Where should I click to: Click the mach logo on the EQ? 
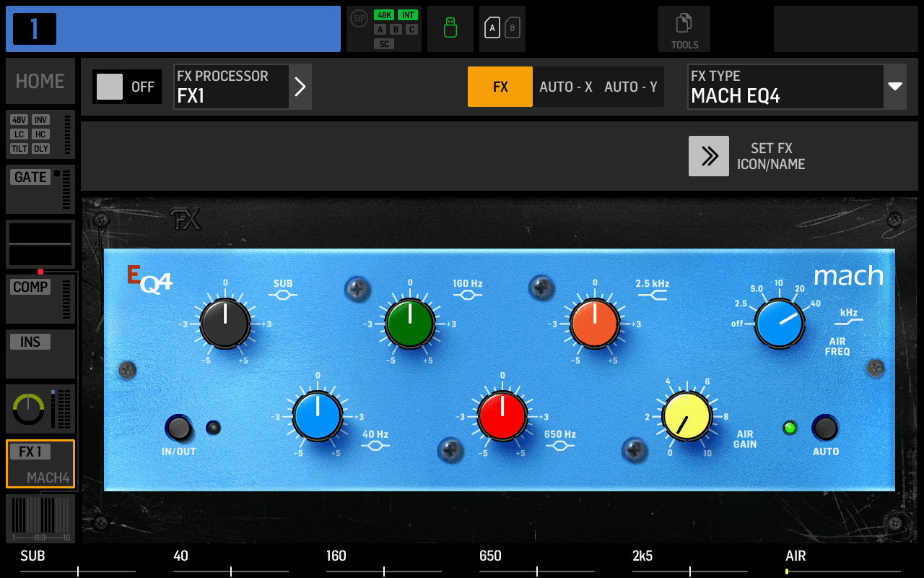click(849, 275)
